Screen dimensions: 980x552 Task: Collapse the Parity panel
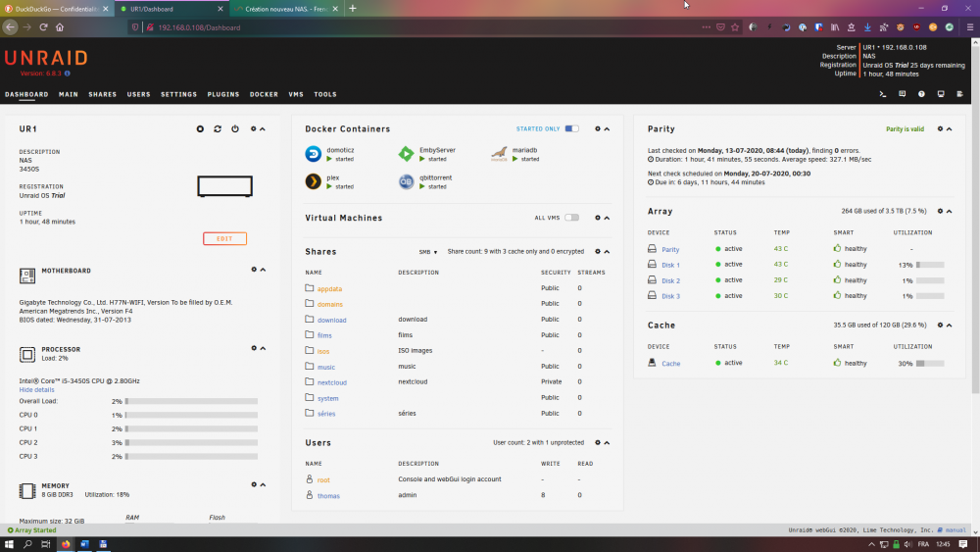950,129
